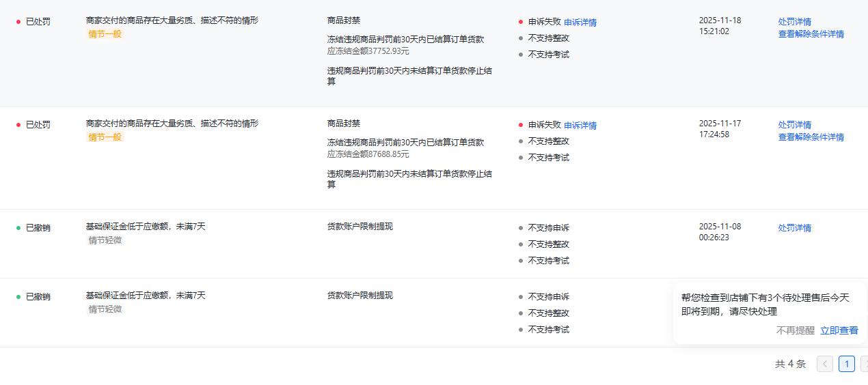Select page 1 in pagination
This screenshot has width=868, height=385.
(x=846, y=364)
